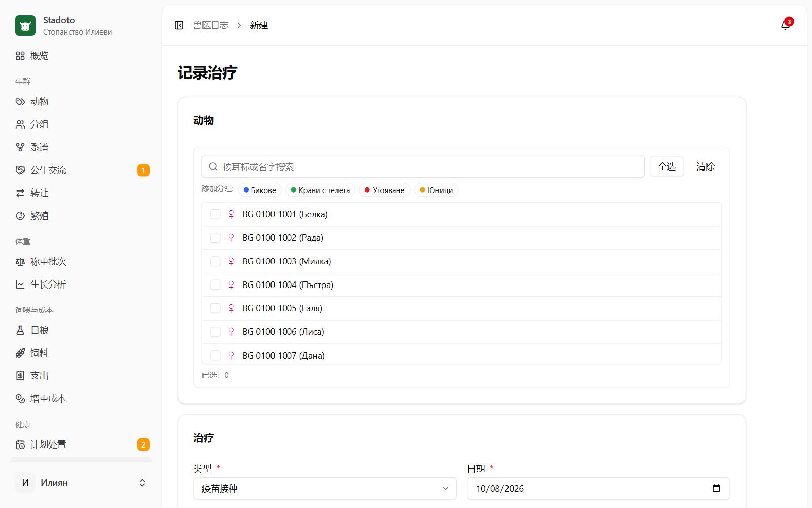Open 生长分析 menu item
This screenshot has width=812, height=508.
pos(81,284)
